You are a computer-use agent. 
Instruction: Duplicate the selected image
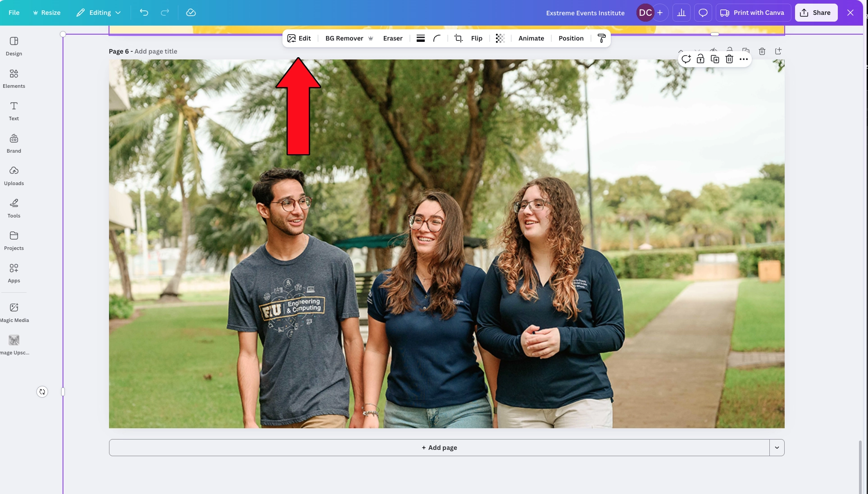[x=715, y=59]
